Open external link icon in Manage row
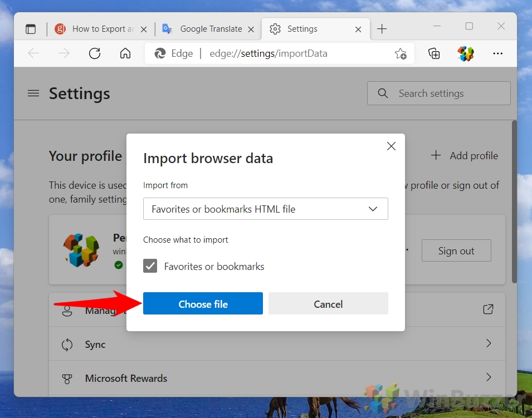Image resolution: width=532 pixels, height=418 pixels. tap(488, 309)
